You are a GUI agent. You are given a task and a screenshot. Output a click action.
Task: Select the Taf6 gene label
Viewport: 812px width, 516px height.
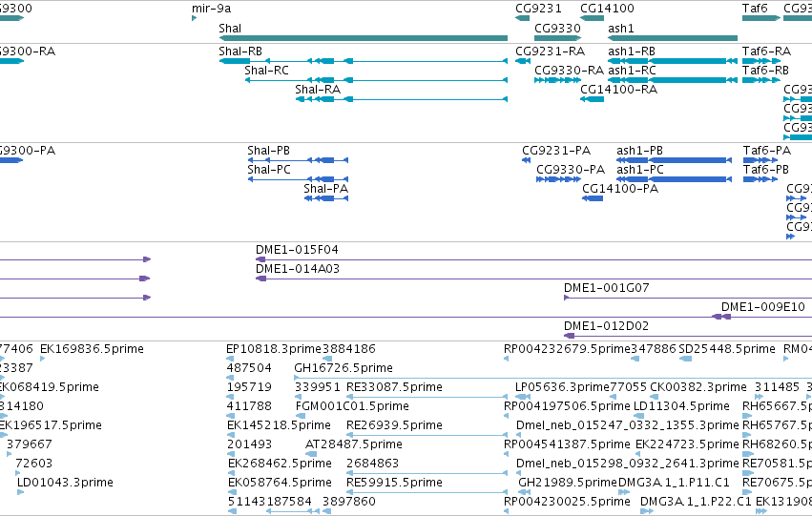[x=755, y=9]
